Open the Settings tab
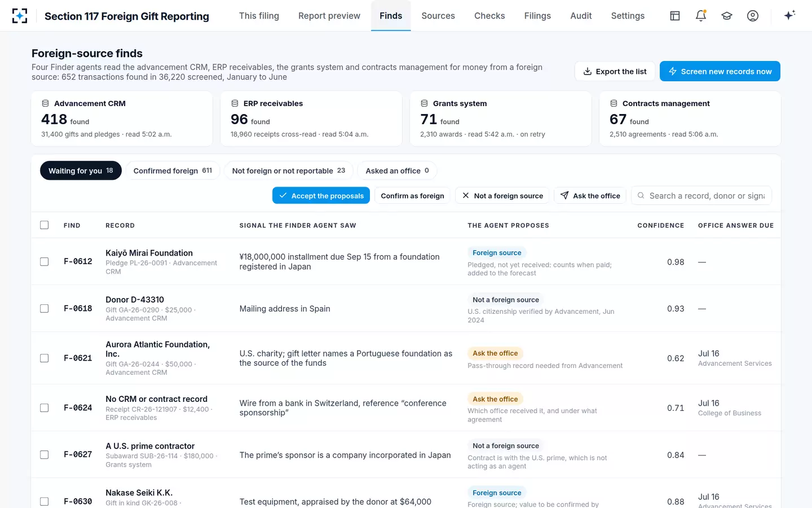The width and height of the screenshot is (812, 508). 628,16
